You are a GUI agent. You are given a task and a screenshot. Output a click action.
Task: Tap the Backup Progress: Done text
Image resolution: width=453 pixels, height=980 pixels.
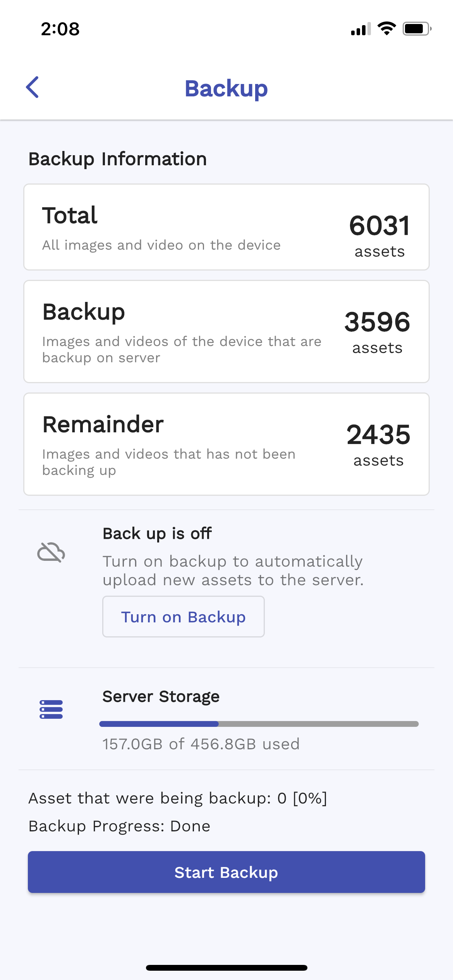[119, 826]
